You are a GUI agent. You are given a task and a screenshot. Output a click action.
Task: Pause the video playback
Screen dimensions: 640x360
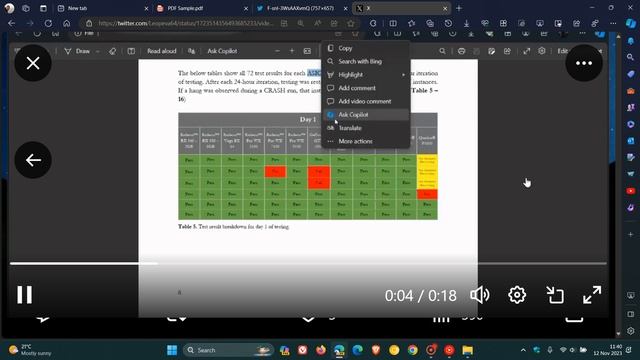(x=24, y=295)
